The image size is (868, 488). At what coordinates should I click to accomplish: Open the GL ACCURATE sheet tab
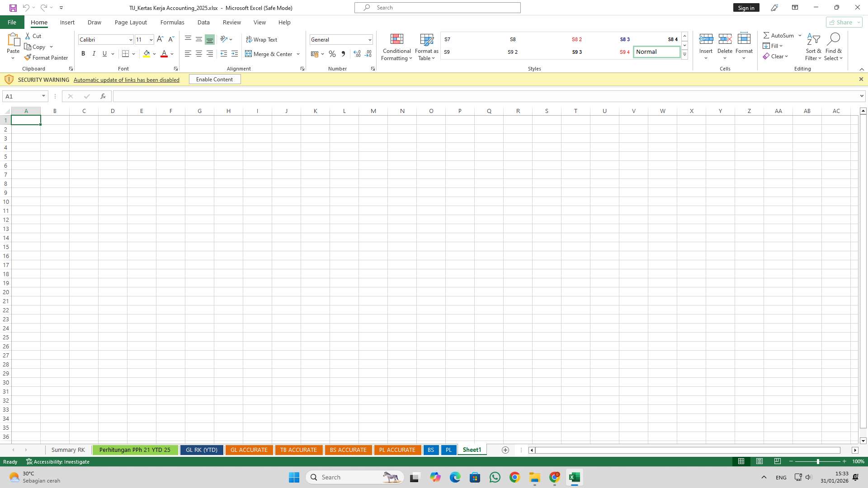(249, 450)
